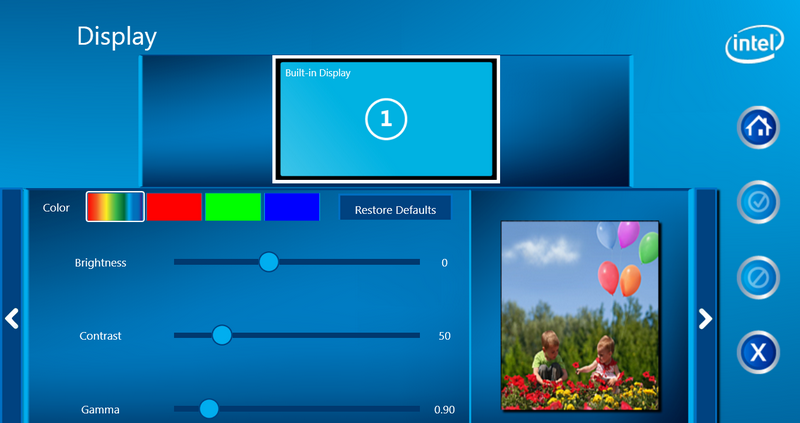Viewport: 800px width, 423px height.
Task: Cancel changes using the circle-slash icon
Action: [758, 277]
